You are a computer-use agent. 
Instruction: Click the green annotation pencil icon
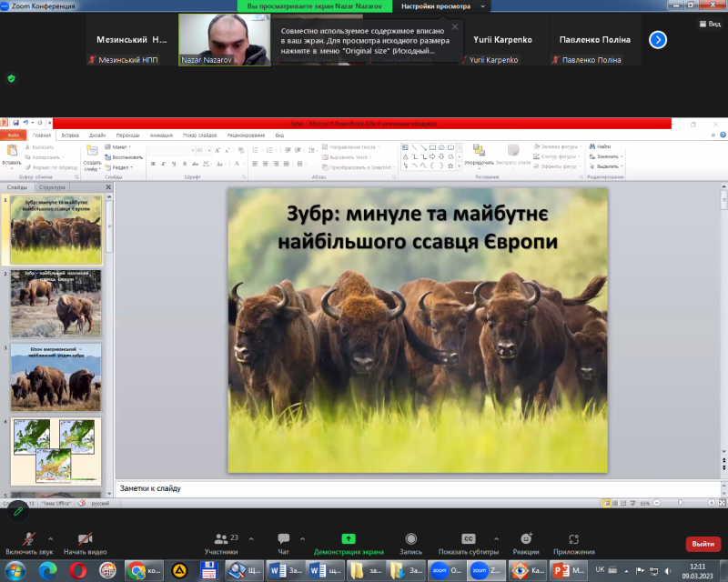[x=16, y=511]
